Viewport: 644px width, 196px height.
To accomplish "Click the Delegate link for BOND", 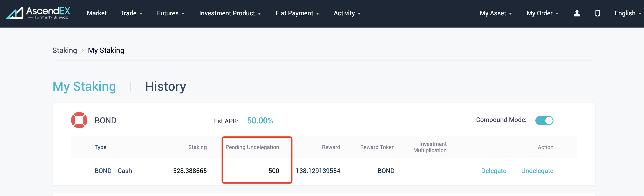I will (x=493, y=171).
